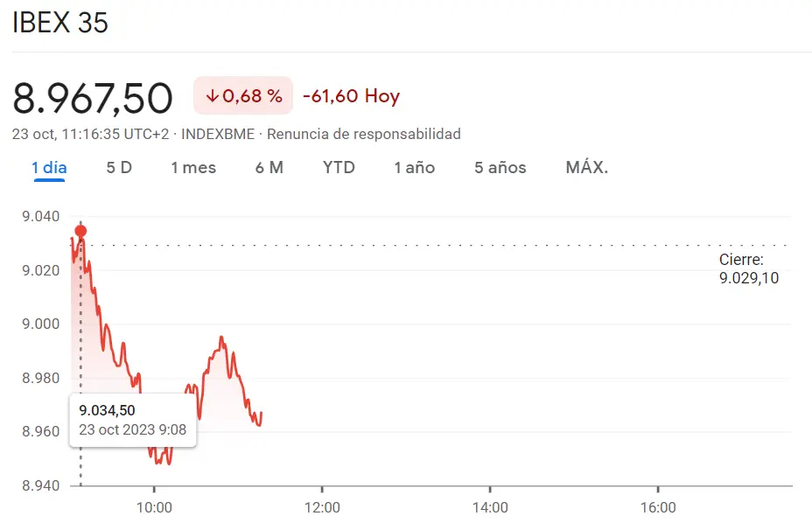Viewport: 812px width, 530px height.
Task: Switch to the 1 mes tab
Action: 193,167
